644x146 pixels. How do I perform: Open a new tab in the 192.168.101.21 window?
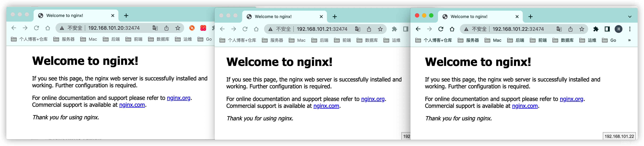tap(335, 16)
